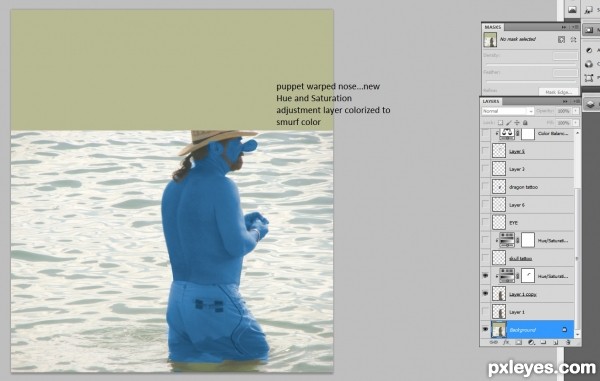The image size is (600, 381).
Task: Show the EYE layer
Action: (485, 222)
